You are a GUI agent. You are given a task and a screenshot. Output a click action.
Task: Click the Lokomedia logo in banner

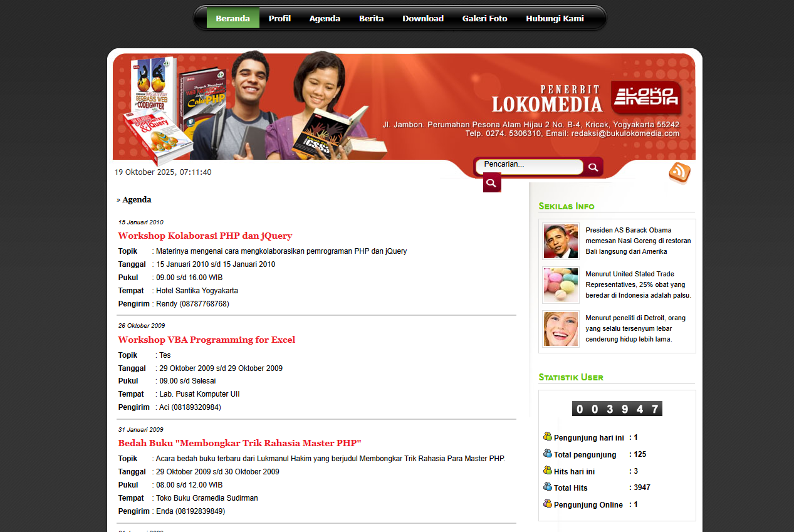645,96
